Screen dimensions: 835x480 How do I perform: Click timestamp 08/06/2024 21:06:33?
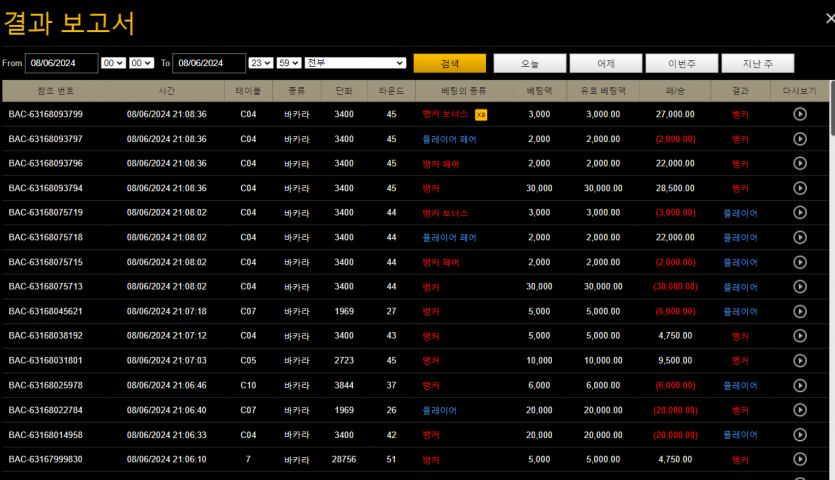(x=166, y=435)
